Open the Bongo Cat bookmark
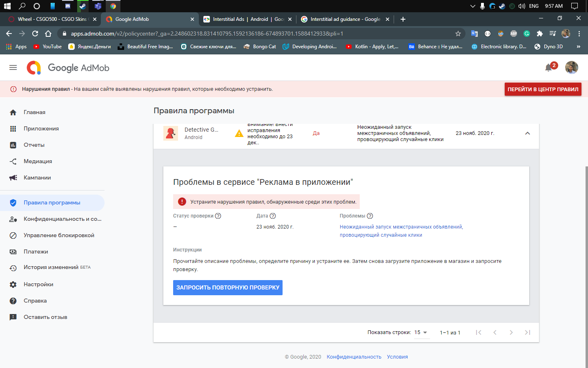Image resolution: width=588 pixels, height=368 pixels. pyautogui.click(x=260, y=47)
